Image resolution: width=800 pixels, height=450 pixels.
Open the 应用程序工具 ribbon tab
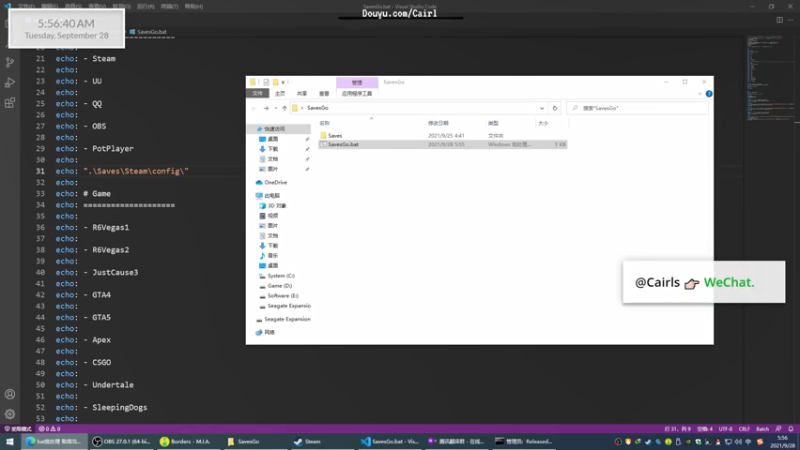point(357,94)
